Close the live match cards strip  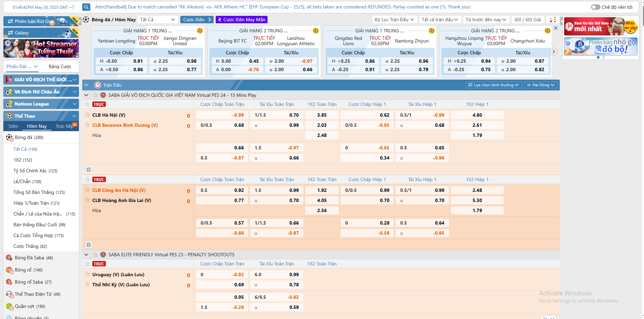[x=556, y=28]
